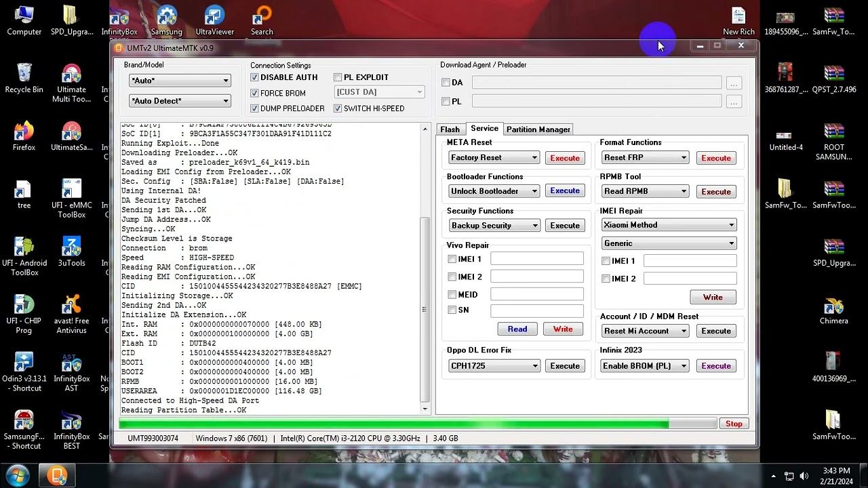This screenshot has height=488, width=868.
Task: Click the Vivo Repair IMEI 1 field
Action: pyautogui.click(x=536, y=259)
